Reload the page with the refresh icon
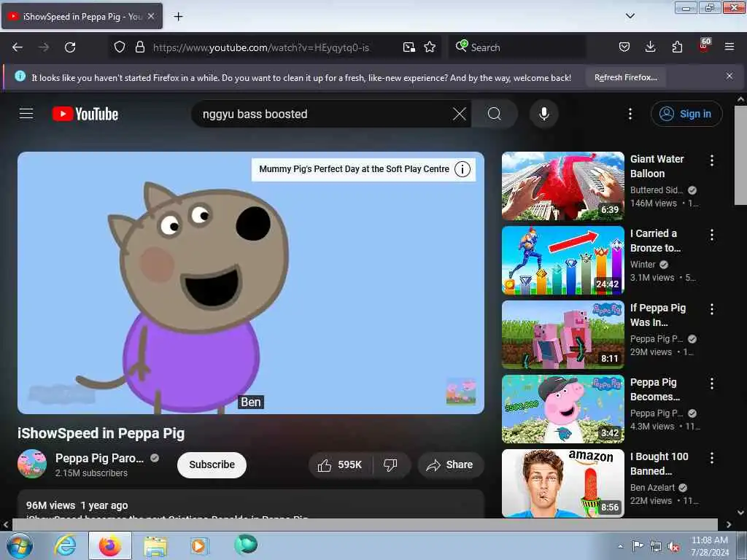This screenshot has height=560, width=747. 70,47
